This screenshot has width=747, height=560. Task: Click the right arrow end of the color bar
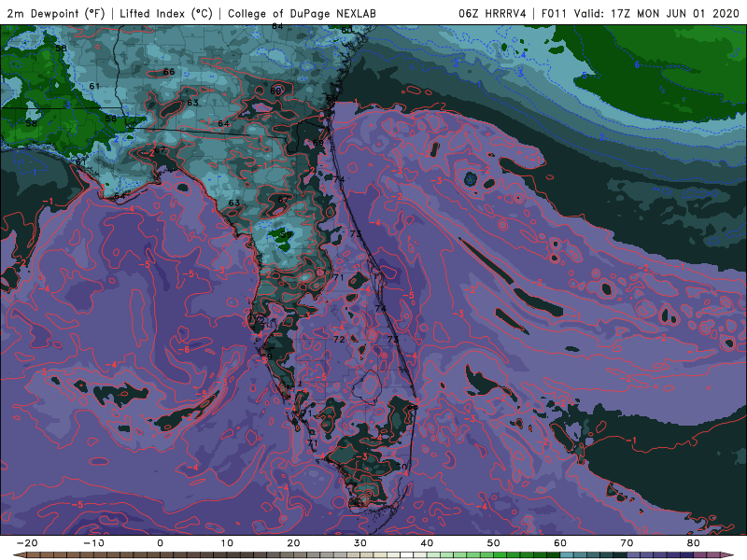728,555
